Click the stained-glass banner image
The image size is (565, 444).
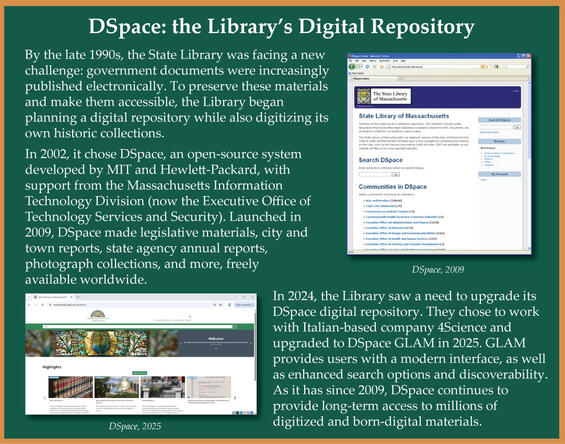(x=102, y=343)
